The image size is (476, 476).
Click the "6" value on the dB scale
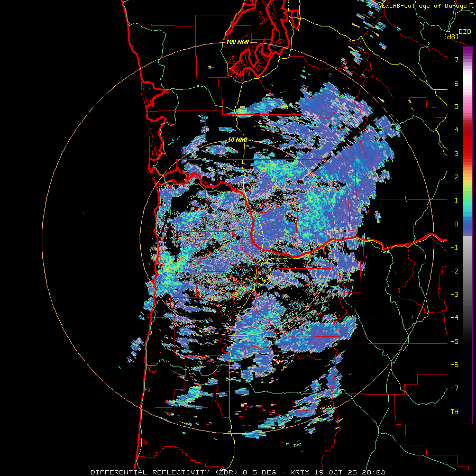[x=456, y=83]
